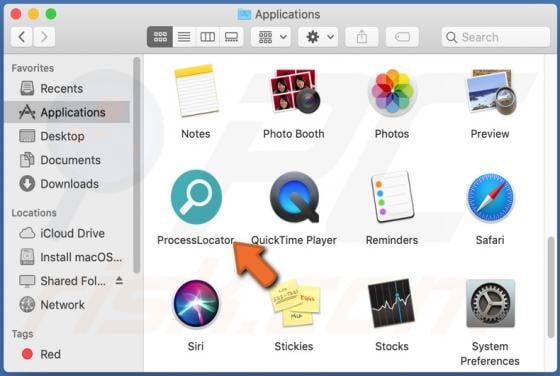The image size is (560, 376).
Task: Click the ProcessLocator name label
Action: click(x=196, y=240)
